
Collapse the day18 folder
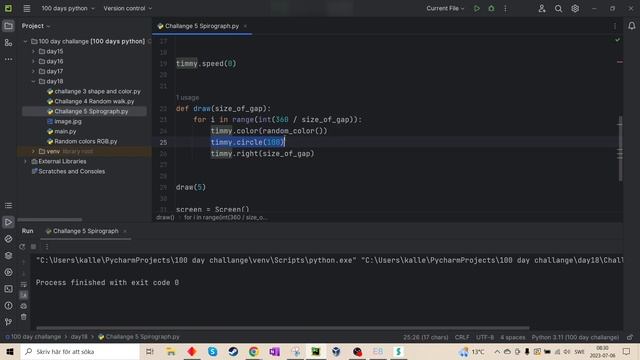33,81
